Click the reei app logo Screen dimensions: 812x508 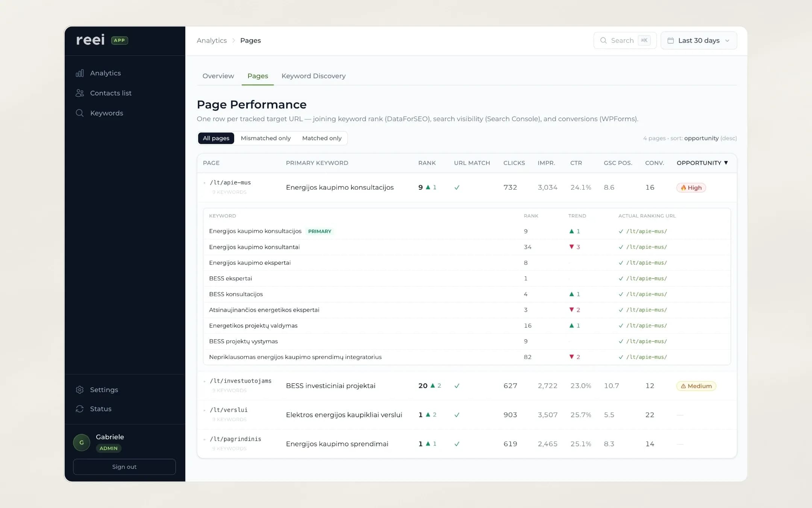click(x=91, y=40)
